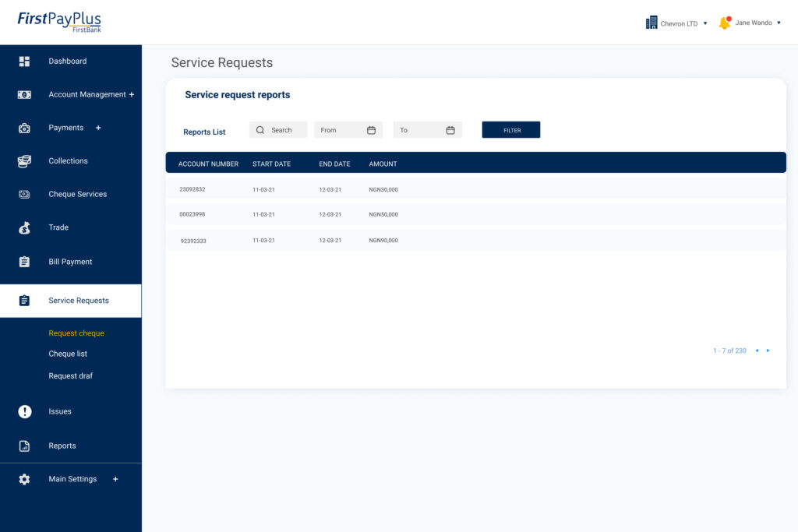The height and width of the screenshot is (532, 798).
Task: Click the Collections coins icon
Action: (24, 161)
